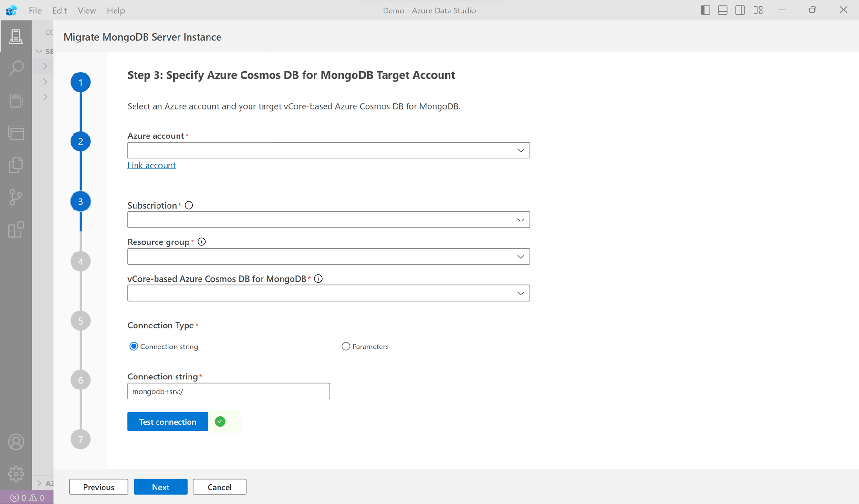This screenshot has height=504, width=859.
Task: Open the Subscription dropdown
Action: [x=328, y=220]
